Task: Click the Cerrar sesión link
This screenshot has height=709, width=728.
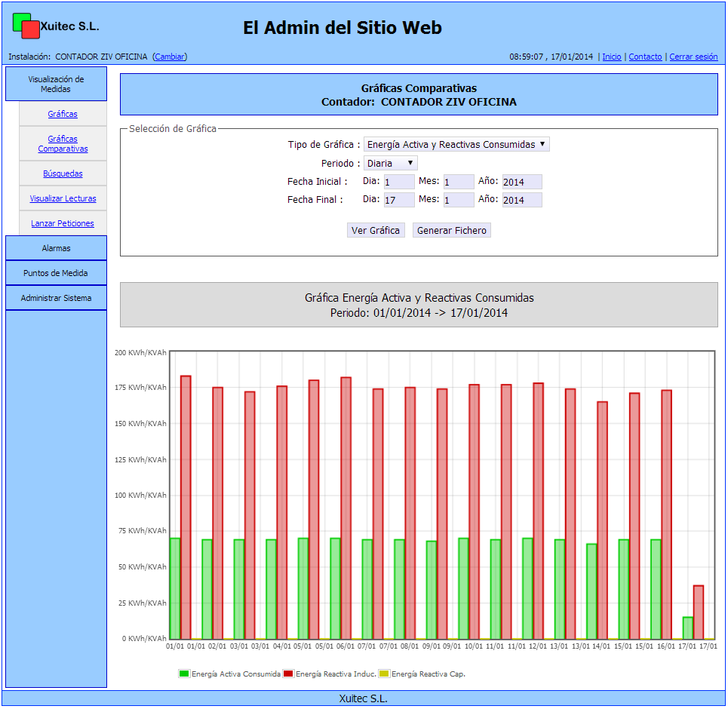Action: pyautogui.click(x=693, y=57)
